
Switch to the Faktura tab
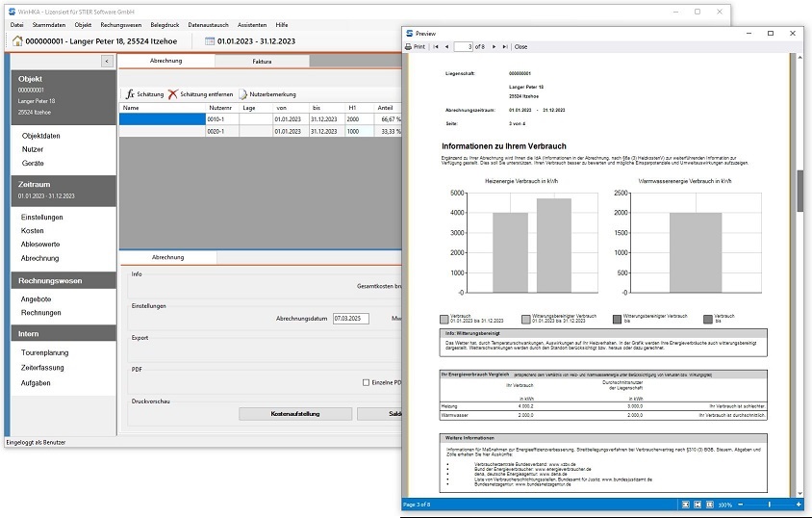(x=261, y=61)
